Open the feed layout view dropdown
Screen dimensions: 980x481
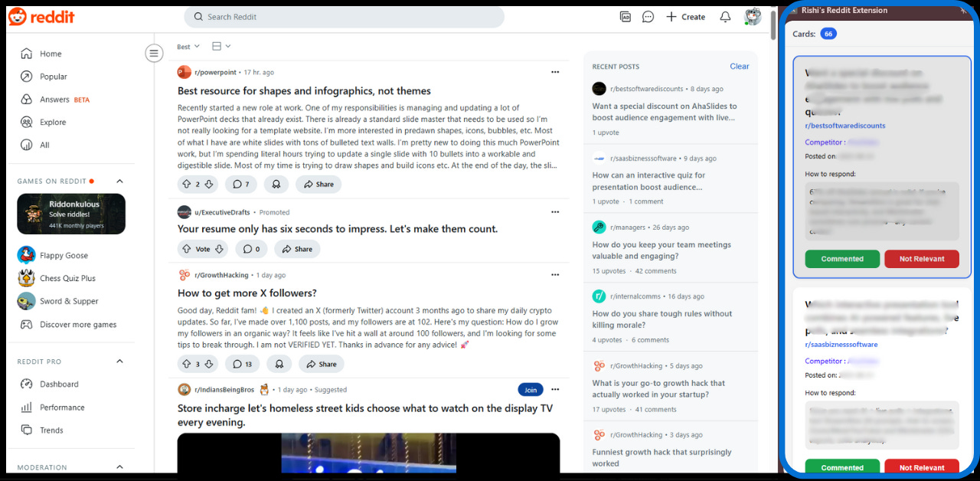pos(221,47)
